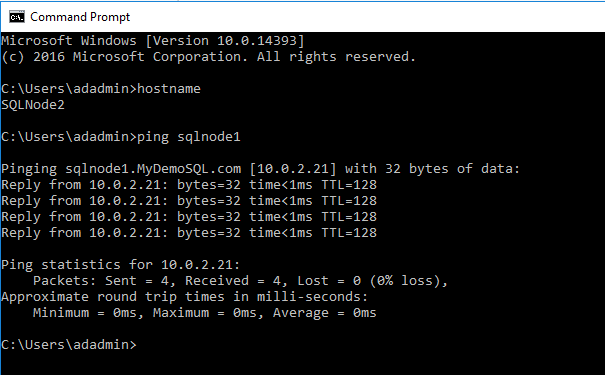
Task: Click the Ping statistics for 10.0.2.21 heading
Action: click(x=121, y=265)
